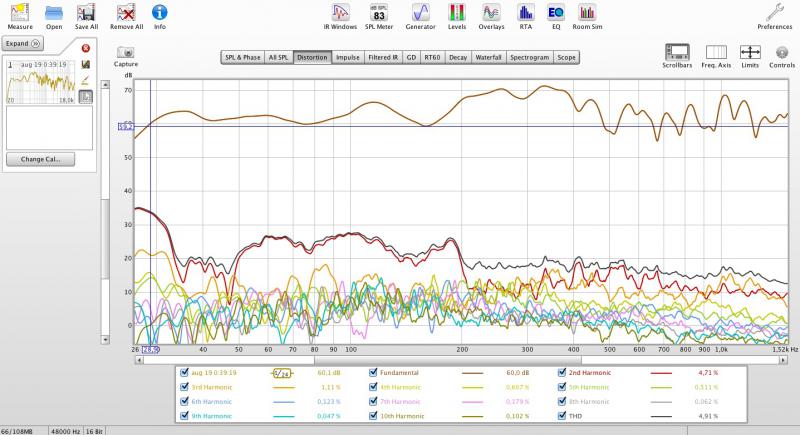
Task: Toggle the Fundamental trace checkbox
Action: [373, 373]
